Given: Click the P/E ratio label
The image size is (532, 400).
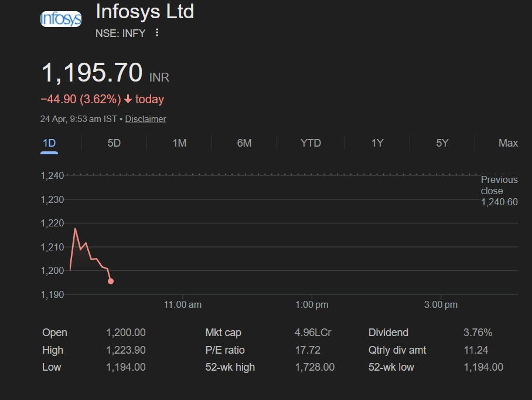Looking at the screenshot, I should pos(225,350).
